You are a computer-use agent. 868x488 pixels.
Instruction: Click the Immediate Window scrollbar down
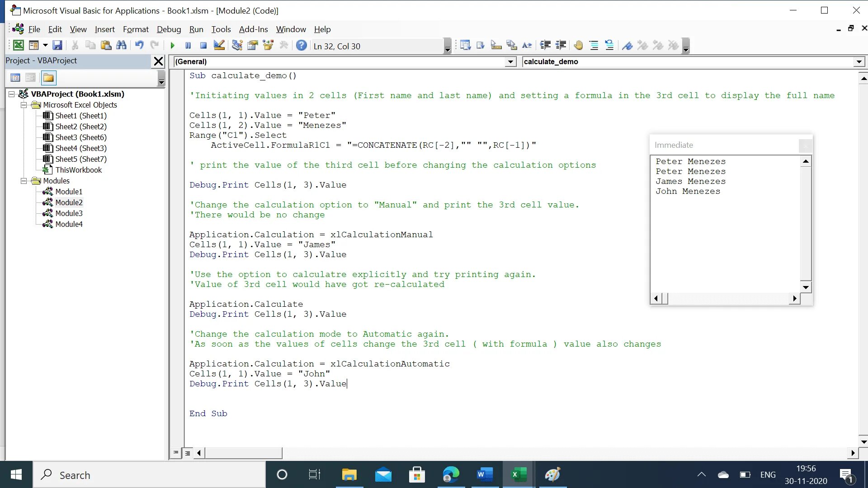pyautogui.click(x=807, y=286)
